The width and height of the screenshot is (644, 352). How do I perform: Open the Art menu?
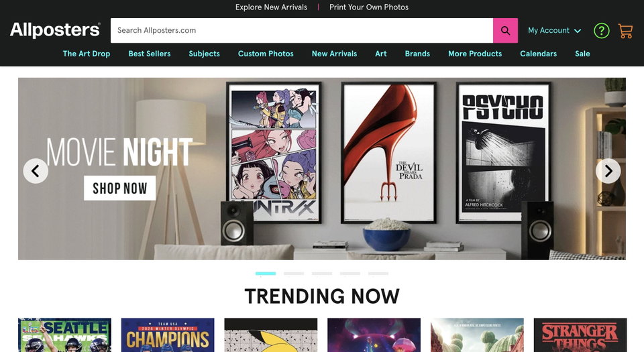point(381,54)
